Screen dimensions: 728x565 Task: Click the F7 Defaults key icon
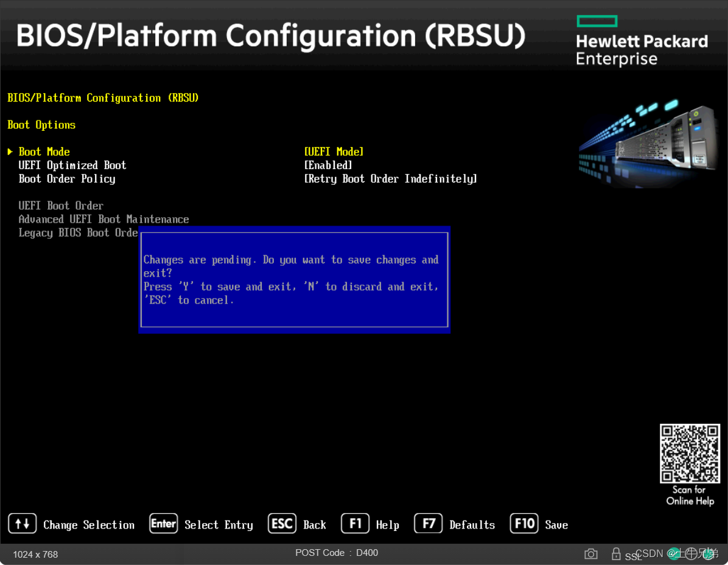coord(428,524)
